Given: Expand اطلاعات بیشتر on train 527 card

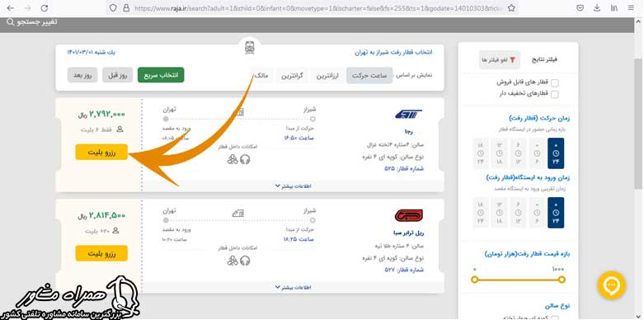Looking at the screenshot, I should point(294,287).
